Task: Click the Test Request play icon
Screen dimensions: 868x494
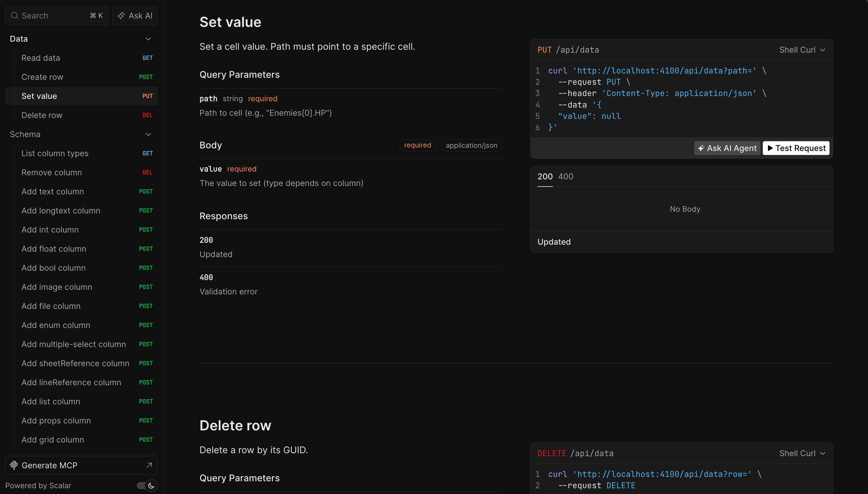Action: (770, 148)
